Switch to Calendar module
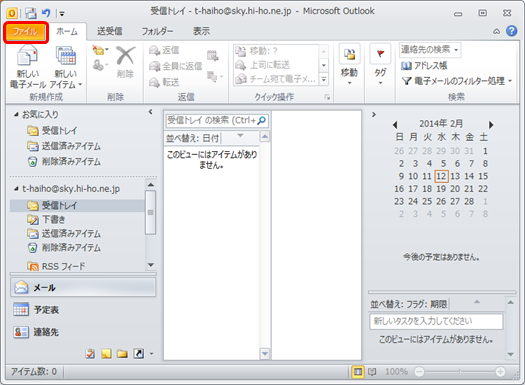 pyautogui.click(x=83, y=310)
